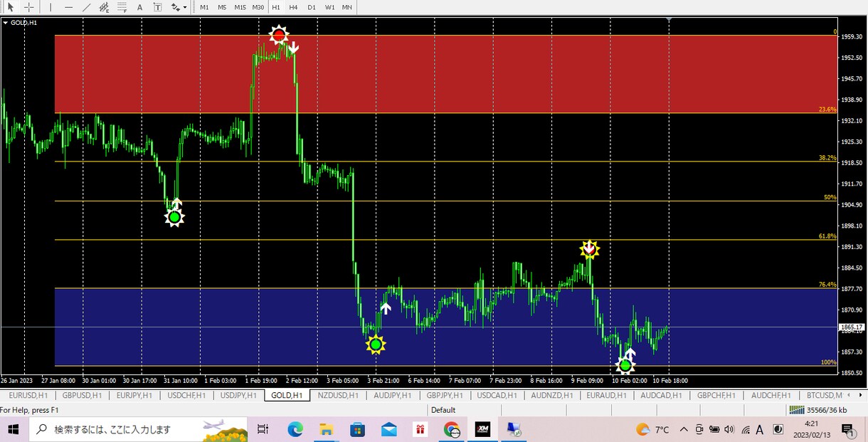Click the 1865.17 current price label
The height and width of the screenshot is (442, 868).
point(852,327)
